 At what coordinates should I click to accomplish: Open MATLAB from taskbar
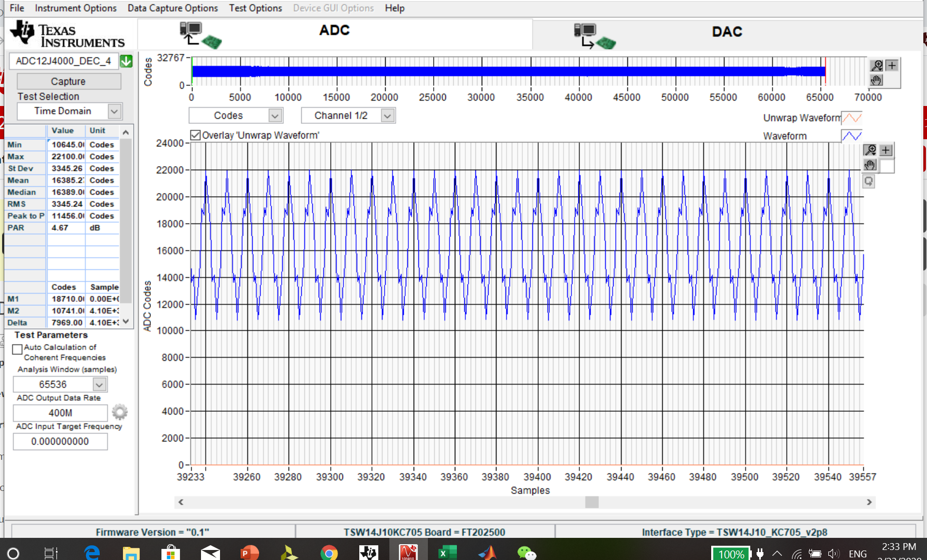click(x=488, y=553)
